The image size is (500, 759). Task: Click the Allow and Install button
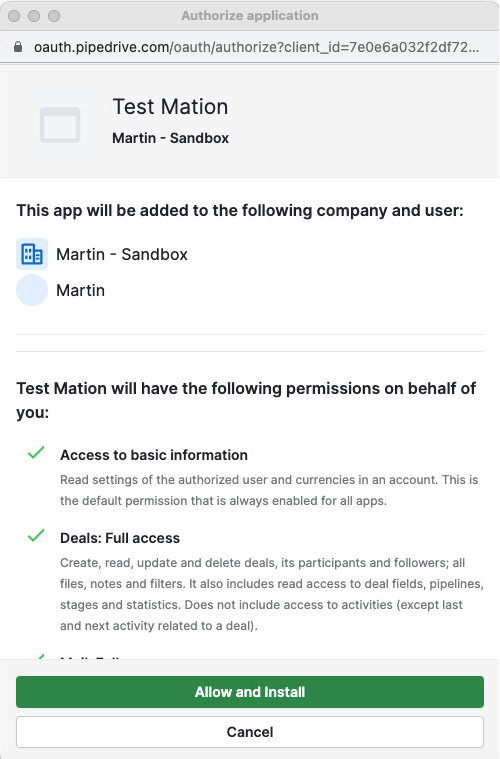[250, 692]
